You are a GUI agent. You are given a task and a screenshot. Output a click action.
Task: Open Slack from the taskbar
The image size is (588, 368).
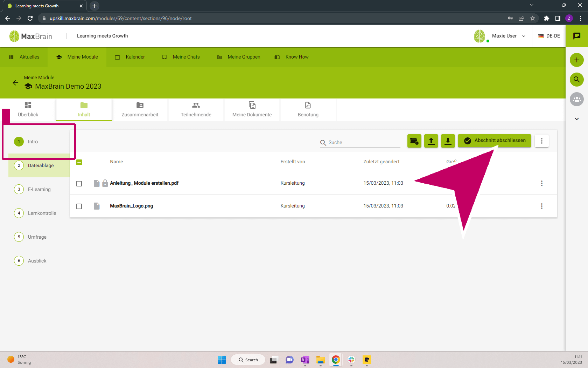pos(351,360)
